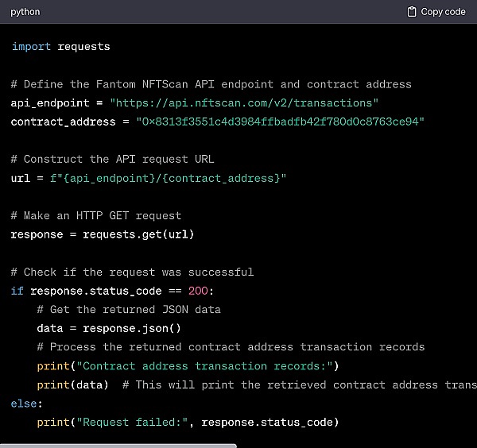
Task: Click the print(data) statement
Action: tap(76, 384)
